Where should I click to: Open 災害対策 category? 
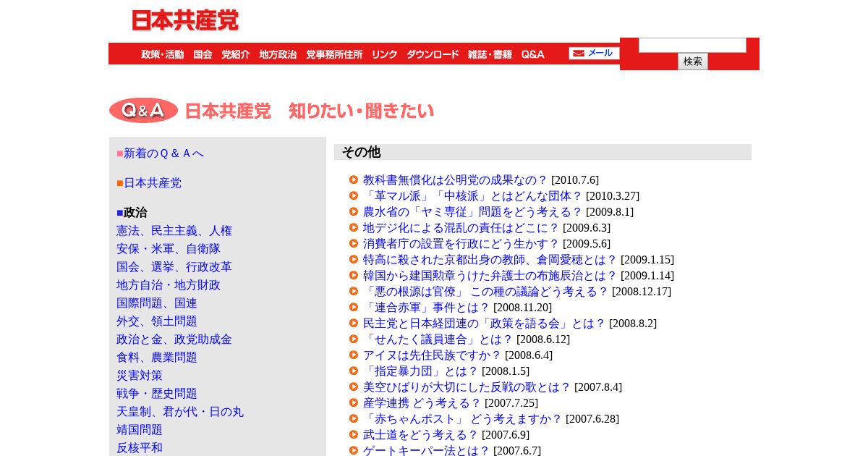pos(140,376)
